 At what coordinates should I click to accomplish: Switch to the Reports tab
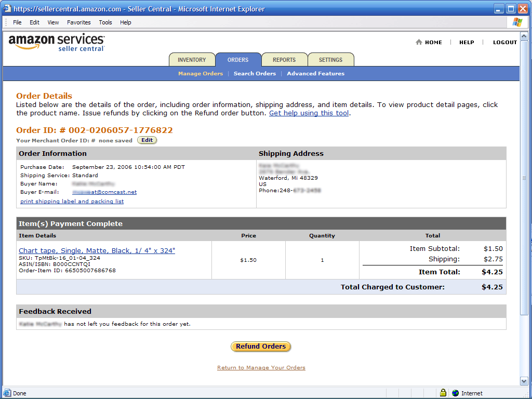(284, 60)
